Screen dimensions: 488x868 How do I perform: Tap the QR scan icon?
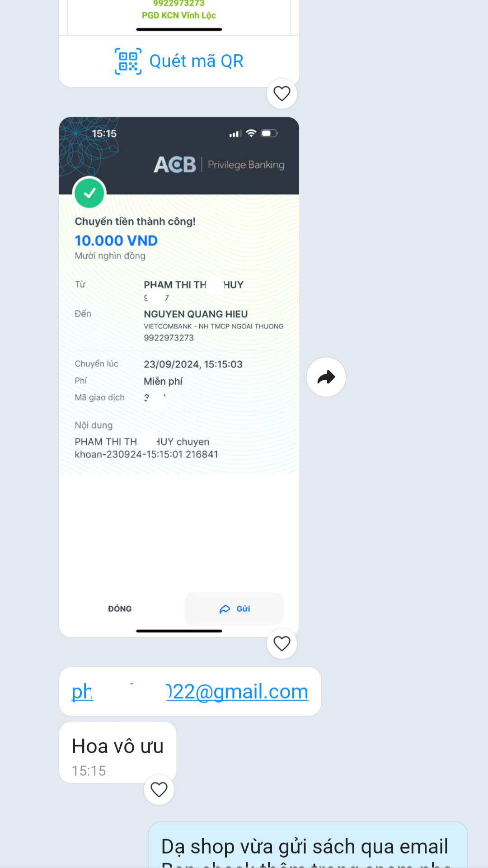(x=128, y=61)
